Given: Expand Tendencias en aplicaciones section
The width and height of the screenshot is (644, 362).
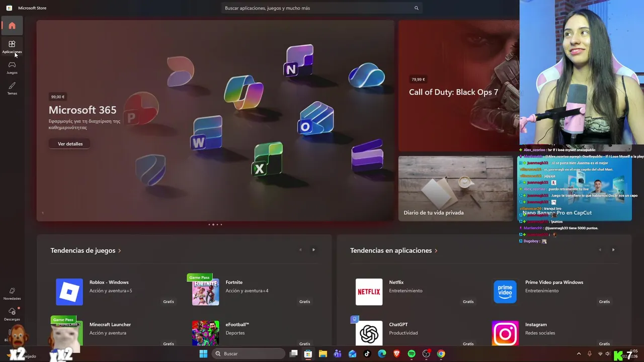Looking at the screenshot, I should 394,250.
